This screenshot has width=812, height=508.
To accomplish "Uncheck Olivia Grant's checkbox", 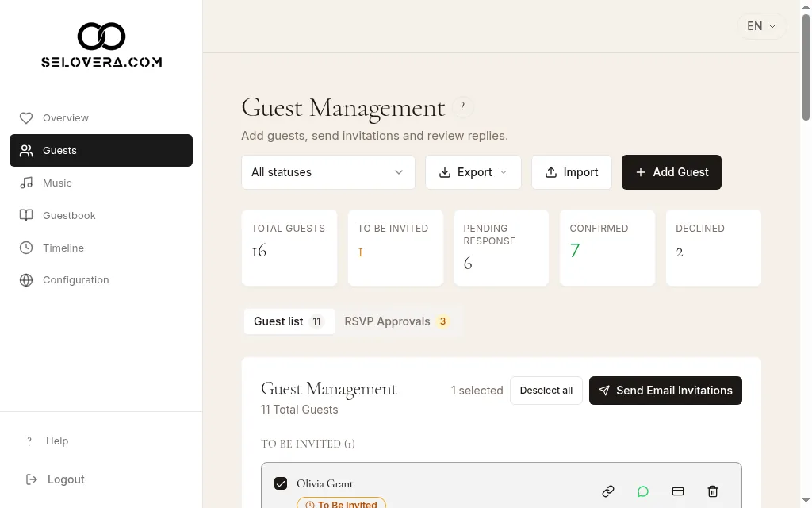I will 281,483.
